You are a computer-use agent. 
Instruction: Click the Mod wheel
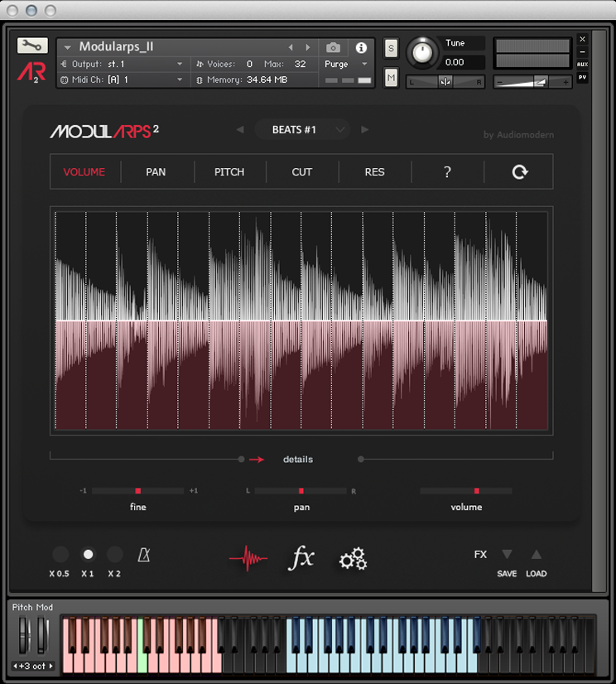click(x=42, y=634)
